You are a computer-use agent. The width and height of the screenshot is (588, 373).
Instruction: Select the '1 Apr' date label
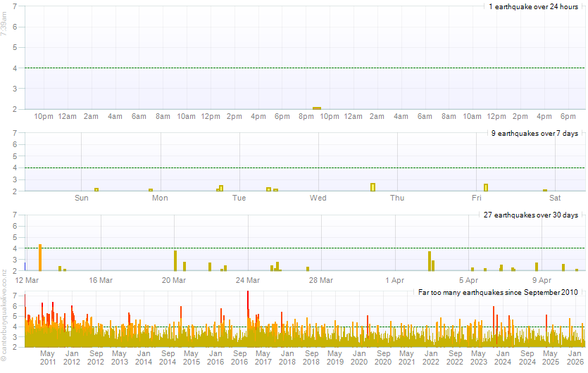pyautogui.click(x=395, y=280)
